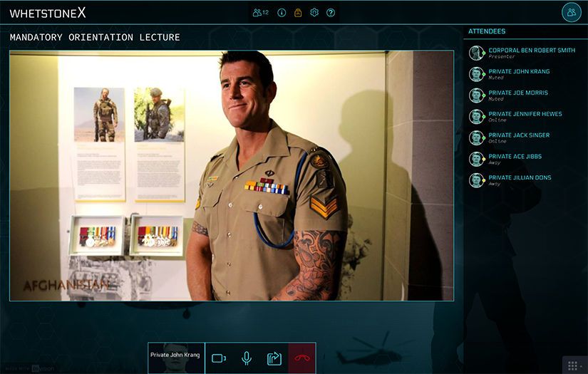Viewport: 588px width, 374px height.
Task: Click Private Ace Jibbs avatar
Action: click(x=476, y=160)
